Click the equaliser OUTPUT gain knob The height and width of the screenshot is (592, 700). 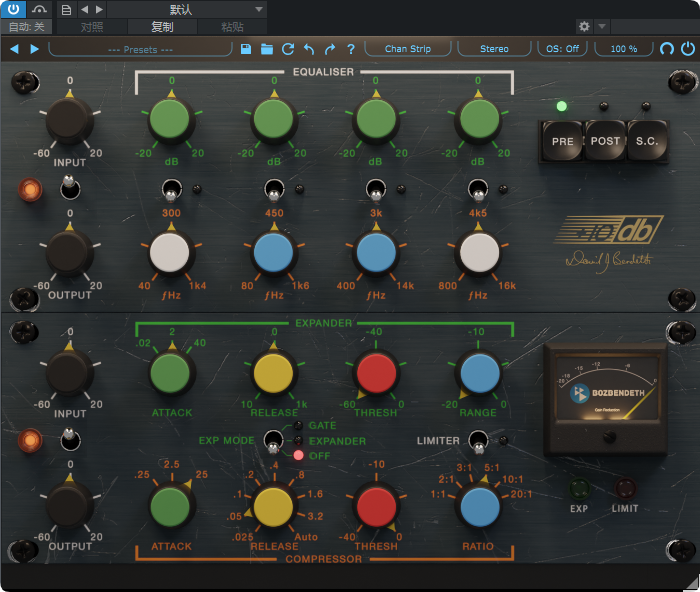pyautogui.click(x=69, y=252)
